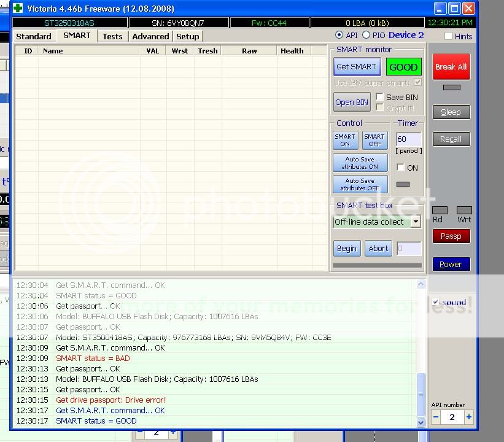
Task: Click the Timer period input field
Action: click(x=408, y=139)
